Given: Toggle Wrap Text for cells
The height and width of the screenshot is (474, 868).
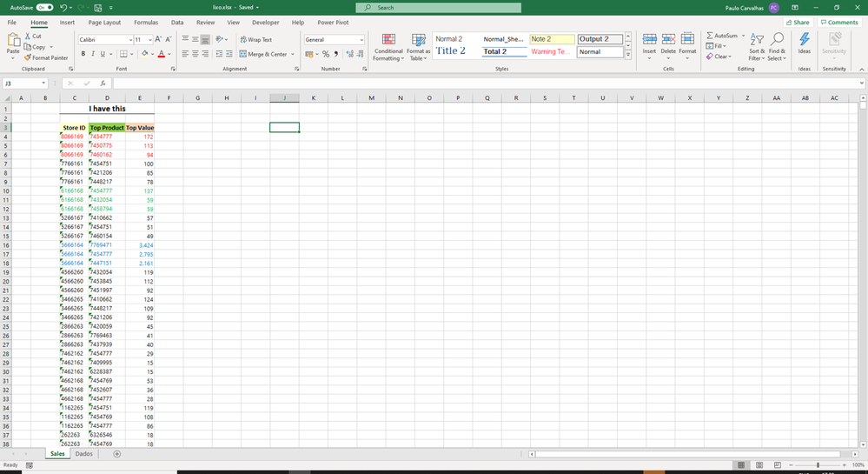Looking at the screenshot, I should (x=255, y=39).
